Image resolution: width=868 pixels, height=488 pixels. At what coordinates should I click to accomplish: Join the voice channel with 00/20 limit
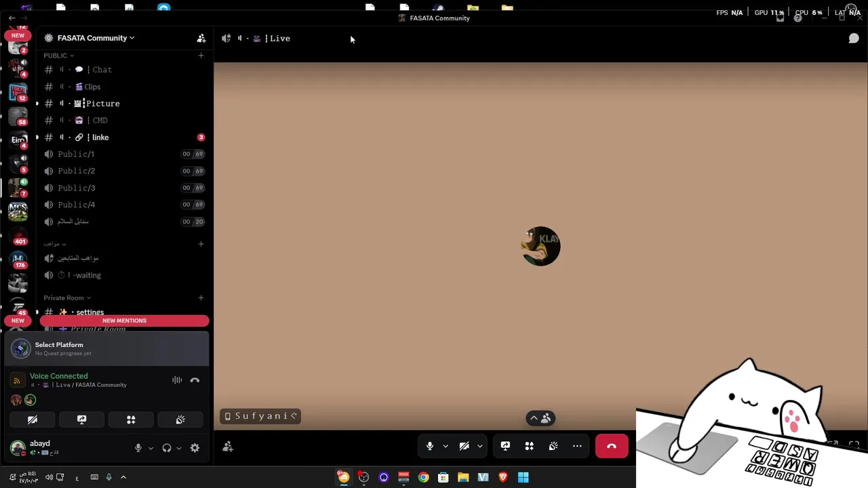[x=124, y=222]
